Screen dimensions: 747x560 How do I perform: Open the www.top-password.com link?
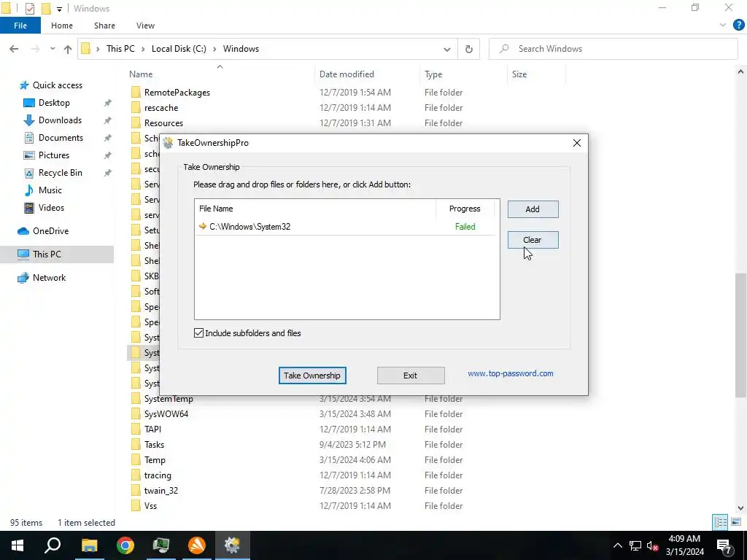510,373
